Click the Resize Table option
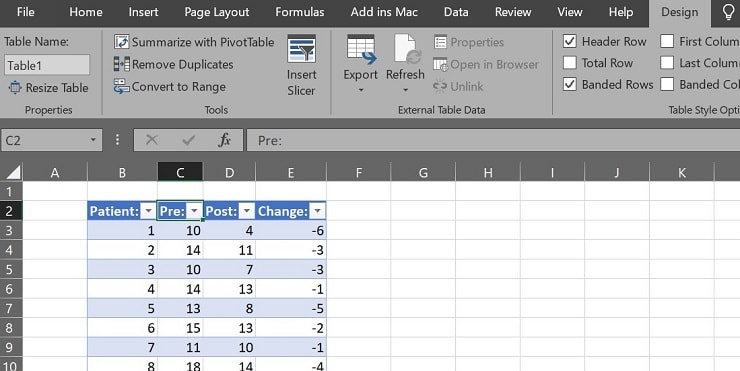740x371 pixels. [49, 88]
